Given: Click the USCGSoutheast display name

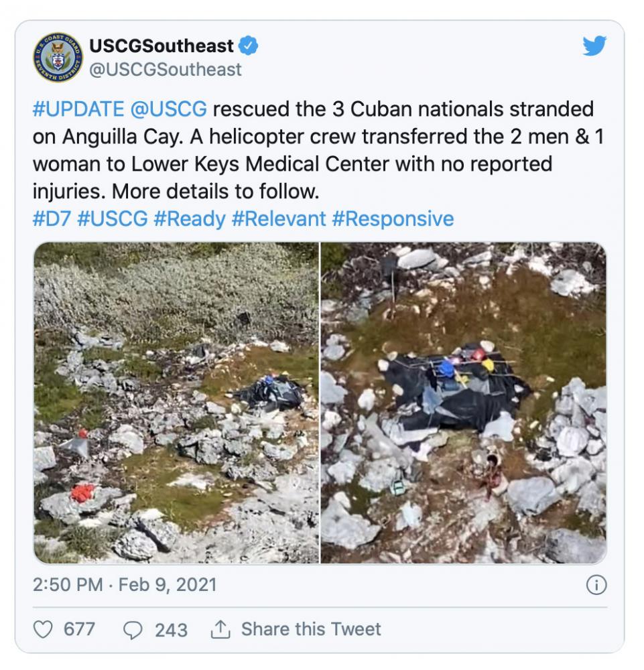Looking at the screenshot, I should (162, 46).
